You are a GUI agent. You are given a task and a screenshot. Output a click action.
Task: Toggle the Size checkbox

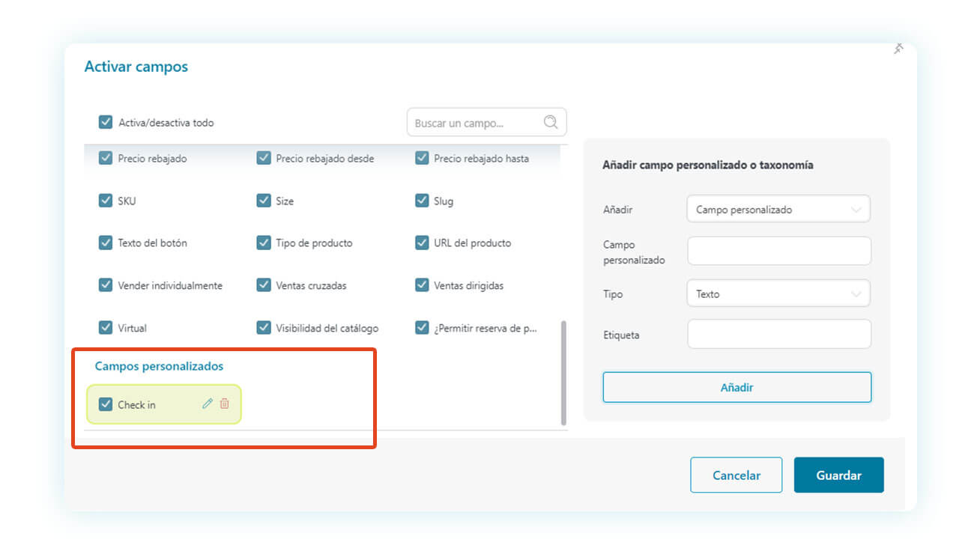click(264, 201)
